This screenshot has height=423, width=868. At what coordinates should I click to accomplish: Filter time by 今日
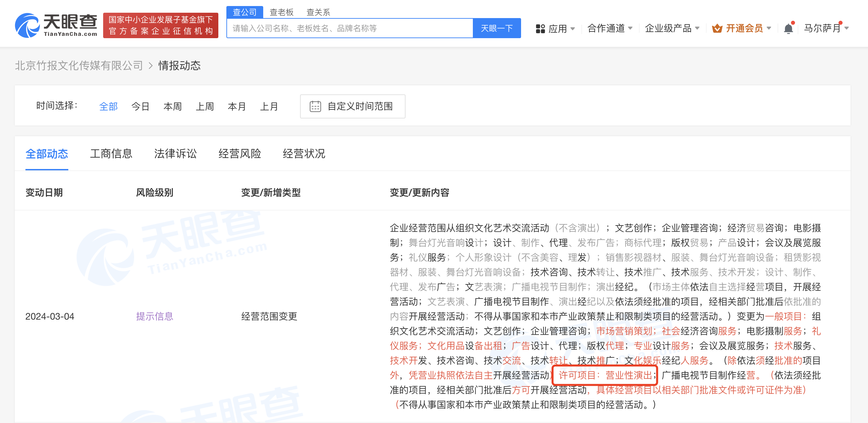(141, 106)
